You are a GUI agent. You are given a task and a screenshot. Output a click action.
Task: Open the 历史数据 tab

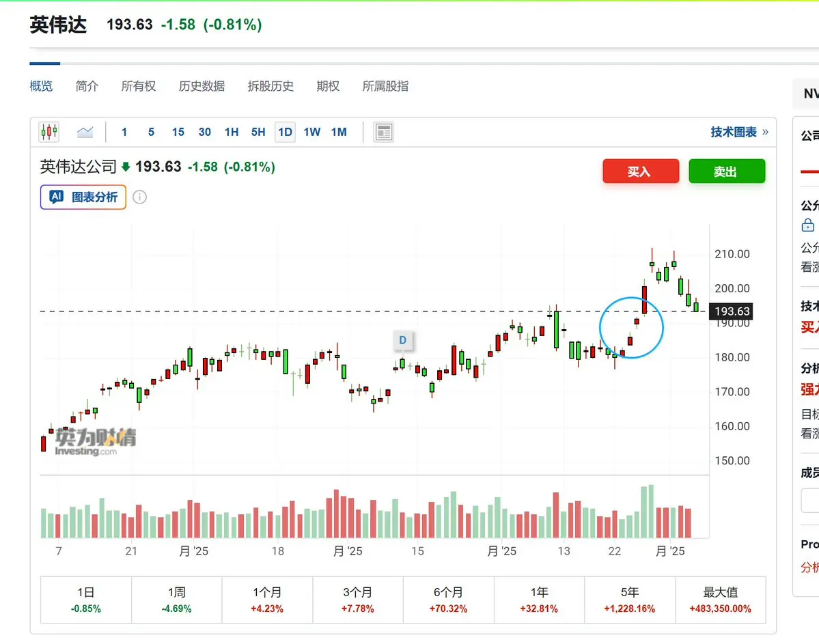click(x=202, y=86)
